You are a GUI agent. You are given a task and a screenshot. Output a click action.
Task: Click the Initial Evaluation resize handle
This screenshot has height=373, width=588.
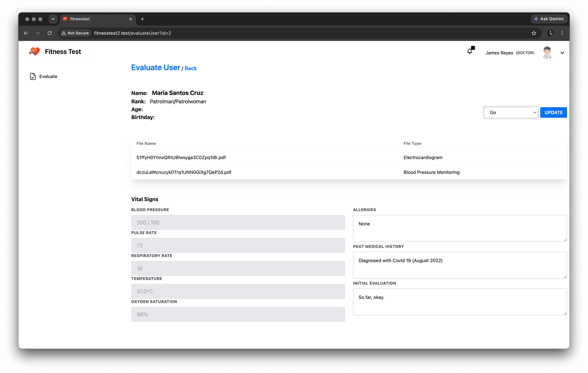pos(565,313)
